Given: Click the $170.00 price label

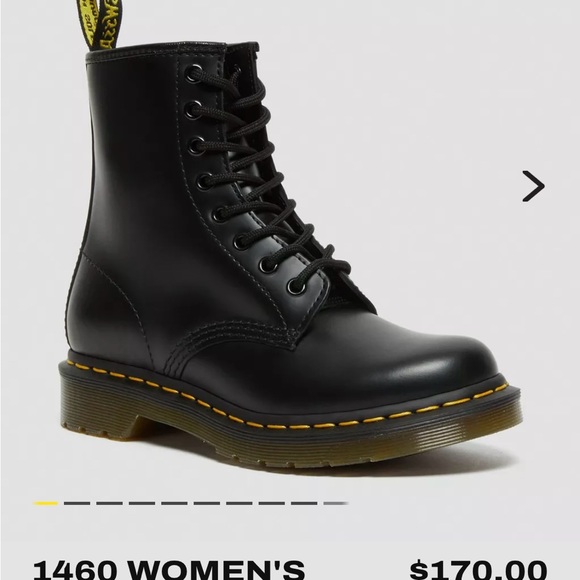Looking at the screenshot, I should (478, 570).
